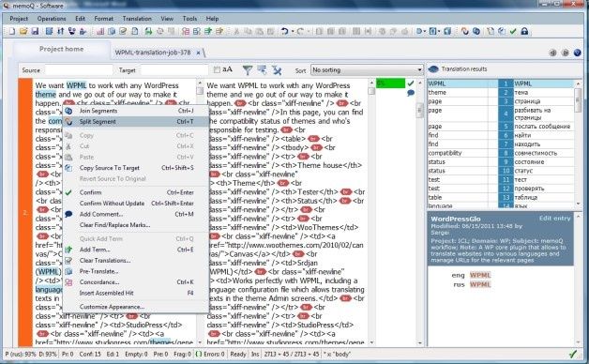Viewport: 589px width, 364px height.
Task: Click the users toolbar icon beside the arrows
Action: (x=71, y=31)
